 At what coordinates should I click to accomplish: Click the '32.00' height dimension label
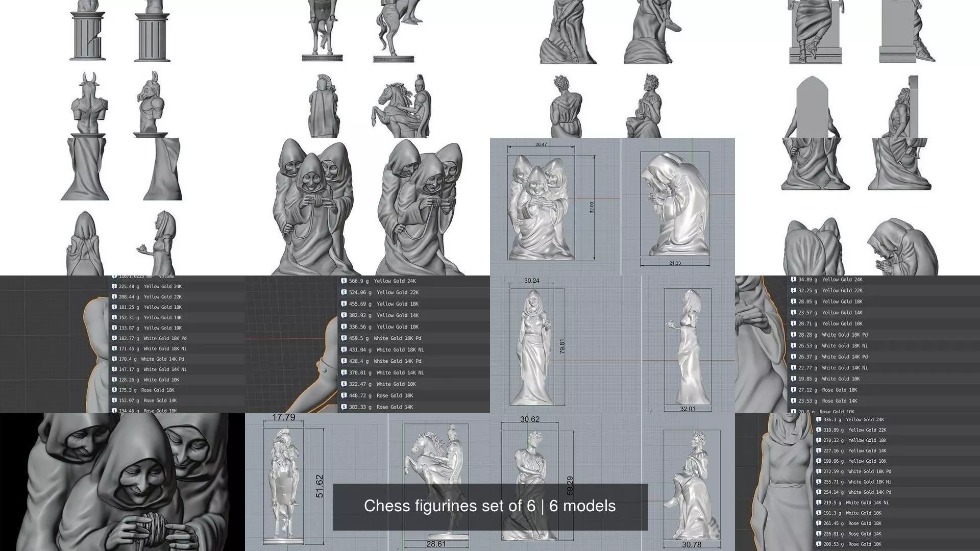tap(592, 207)
